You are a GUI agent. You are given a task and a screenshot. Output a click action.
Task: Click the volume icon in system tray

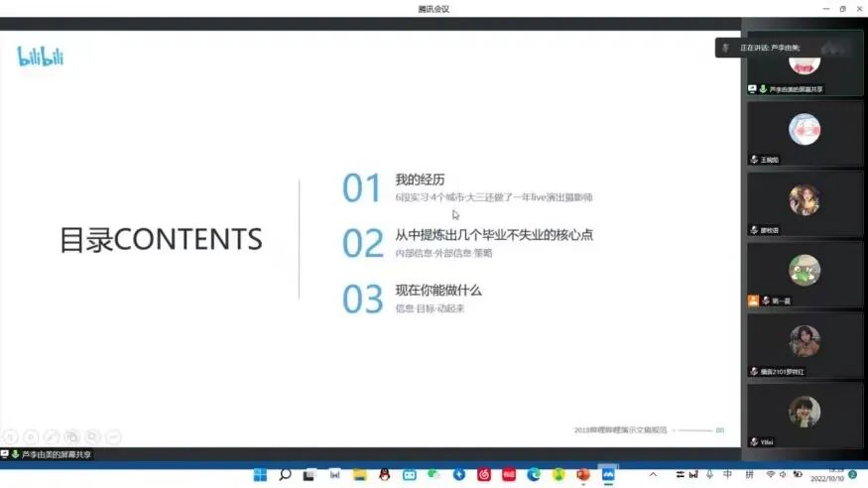tap(787, 475)
